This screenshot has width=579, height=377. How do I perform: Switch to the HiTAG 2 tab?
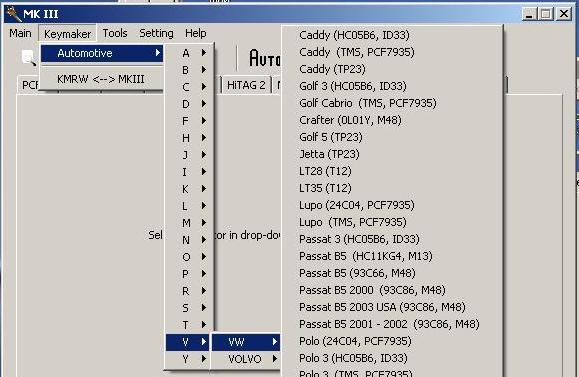(246, 85)
